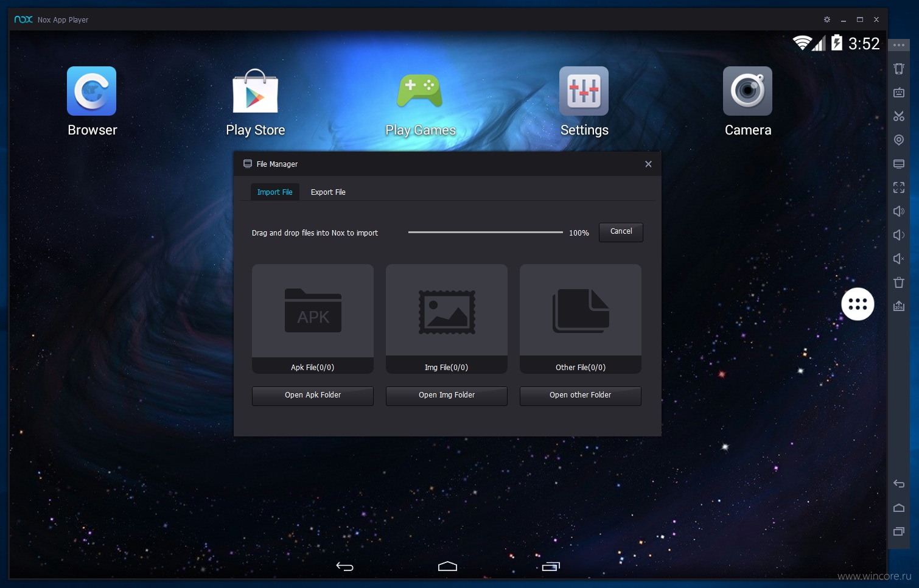Select the Other File documents tile
Viewport: 919px width, 588px height.
(581, 319)
